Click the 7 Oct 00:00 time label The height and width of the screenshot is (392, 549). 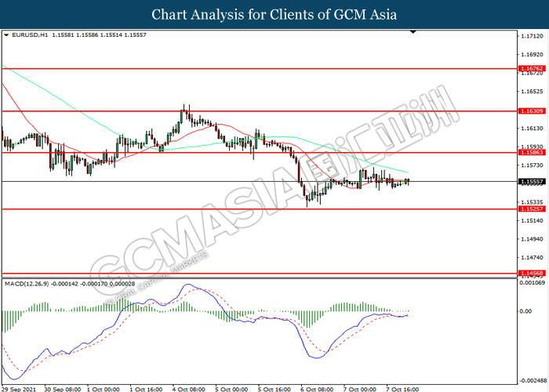[x=359, y=389]
